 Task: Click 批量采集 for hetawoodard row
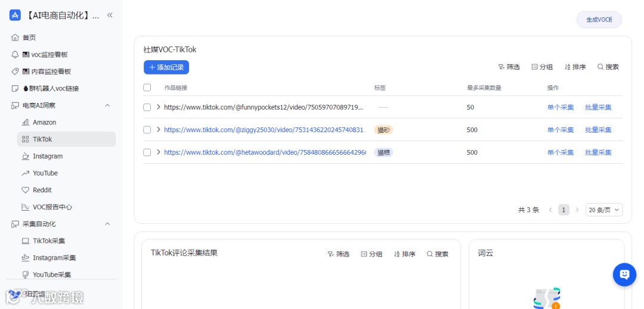(x=599, y=152)
